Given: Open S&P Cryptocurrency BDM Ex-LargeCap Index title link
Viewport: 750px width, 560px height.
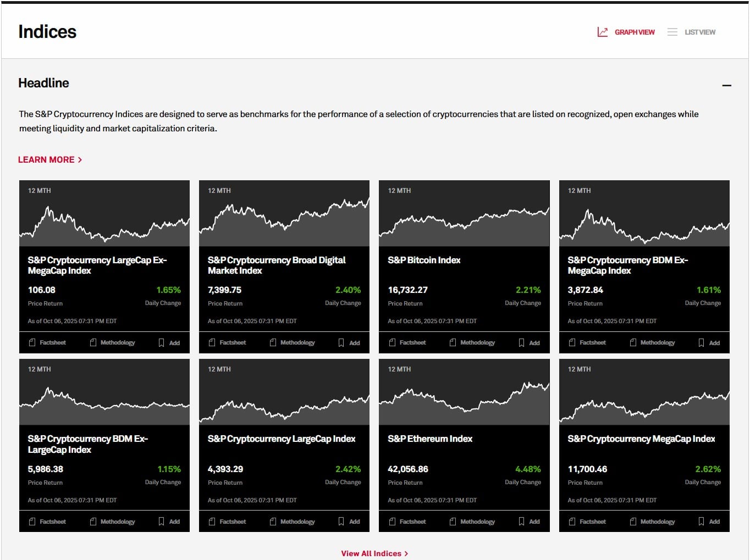Looking at the screenshot, I should pos(87,444).
